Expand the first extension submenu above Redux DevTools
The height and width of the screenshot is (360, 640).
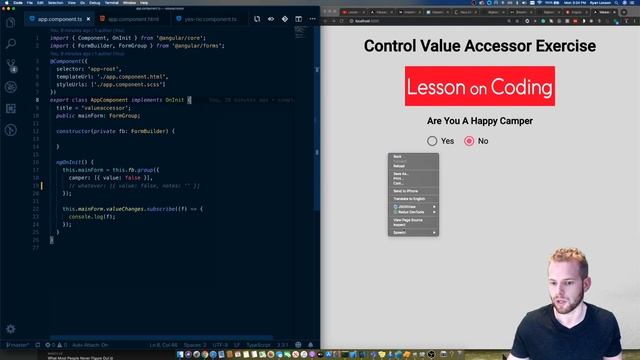[x=413, y=207]
